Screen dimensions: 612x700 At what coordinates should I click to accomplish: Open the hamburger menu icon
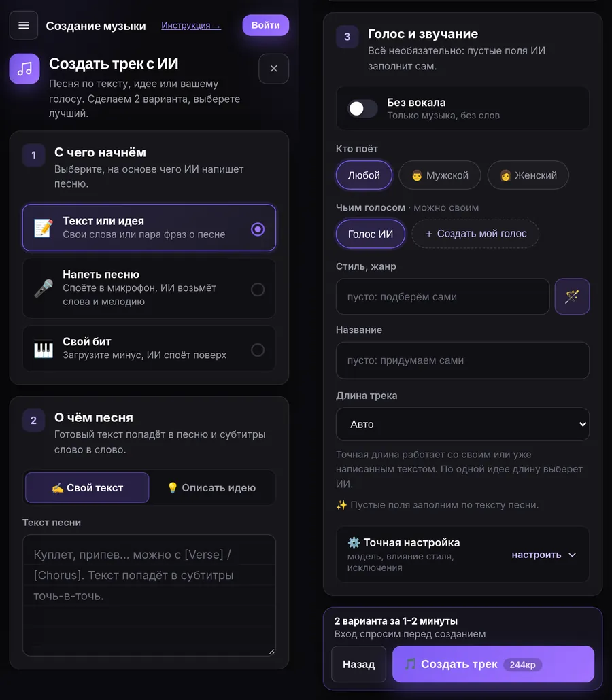tap(24, 25)
